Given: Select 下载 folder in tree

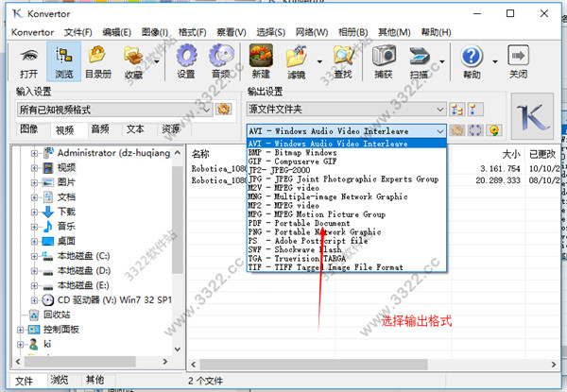Looking at the screenshot, I should (66, 212).
